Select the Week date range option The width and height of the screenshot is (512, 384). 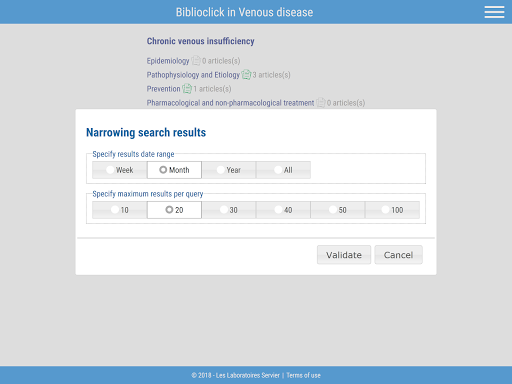pyautogui.click(x=120, y=170)
